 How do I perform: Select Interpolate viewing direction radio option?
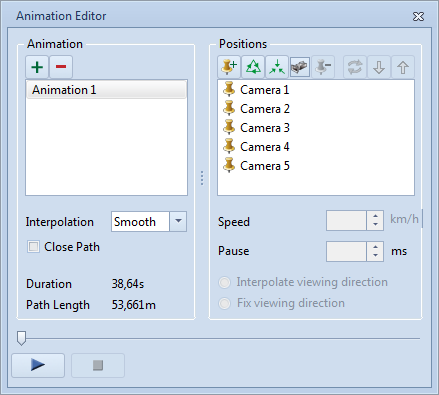(x=224, y=283)
